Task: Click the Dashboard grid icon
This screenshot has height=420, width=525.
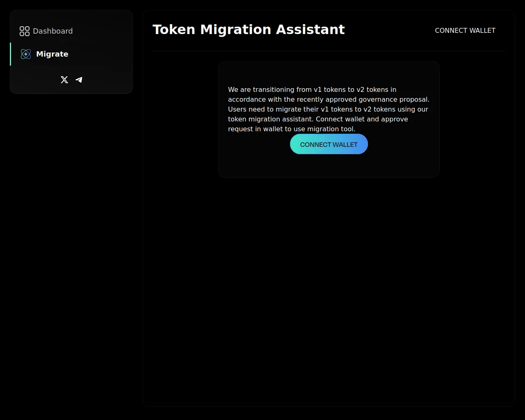Action: click(x=25, y=31)
